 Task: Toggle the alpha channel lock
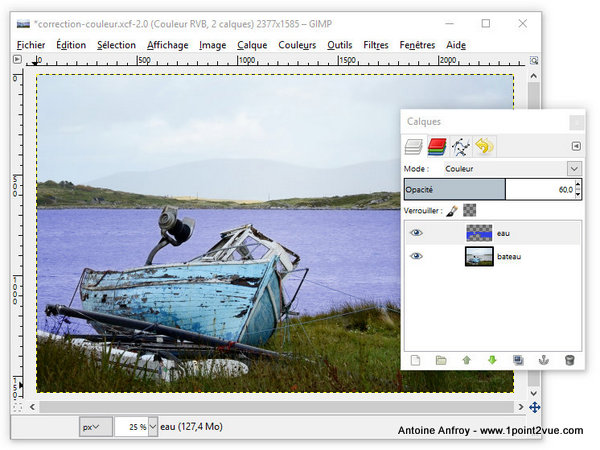pos(469,211)
